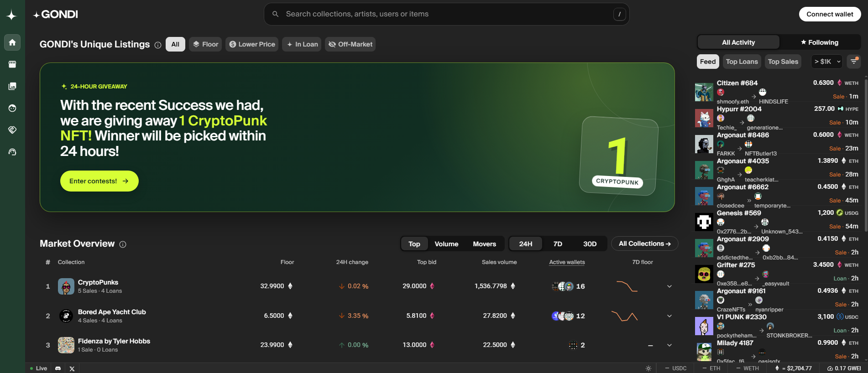Open the marketplace storefront icon in sidebar

12,64
